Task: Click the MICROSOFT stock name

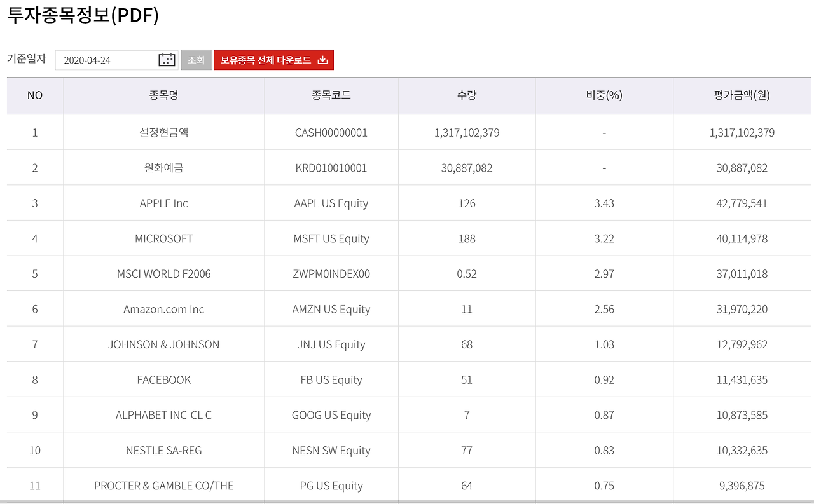Action: (164, 238)
